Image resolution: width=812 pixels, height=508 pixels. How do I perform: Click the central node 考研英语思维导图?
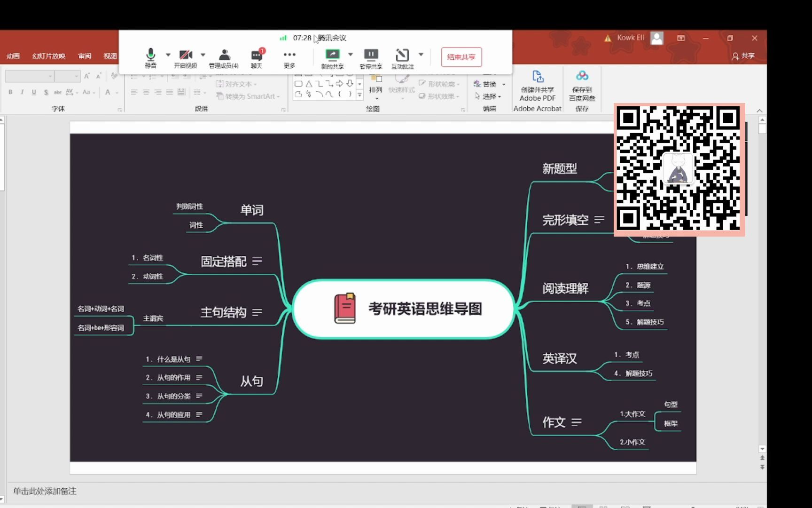click(403, 309)
